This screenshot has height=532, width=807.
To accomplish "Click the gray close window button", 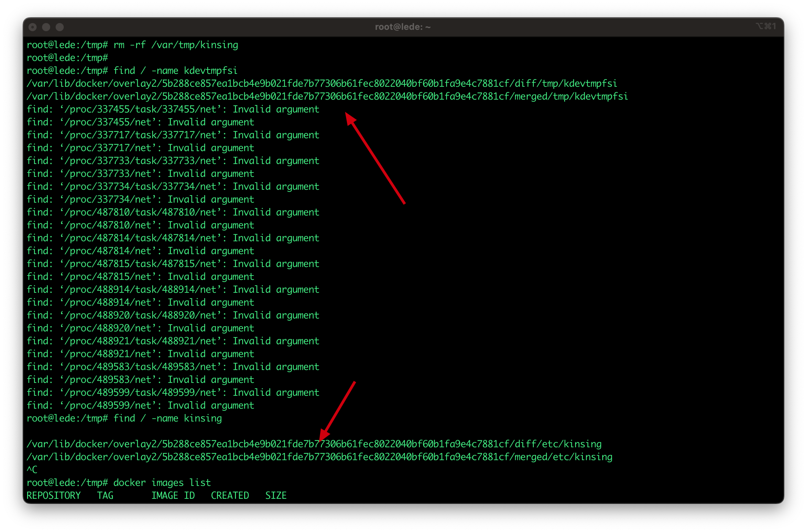I will pos(33,27).
